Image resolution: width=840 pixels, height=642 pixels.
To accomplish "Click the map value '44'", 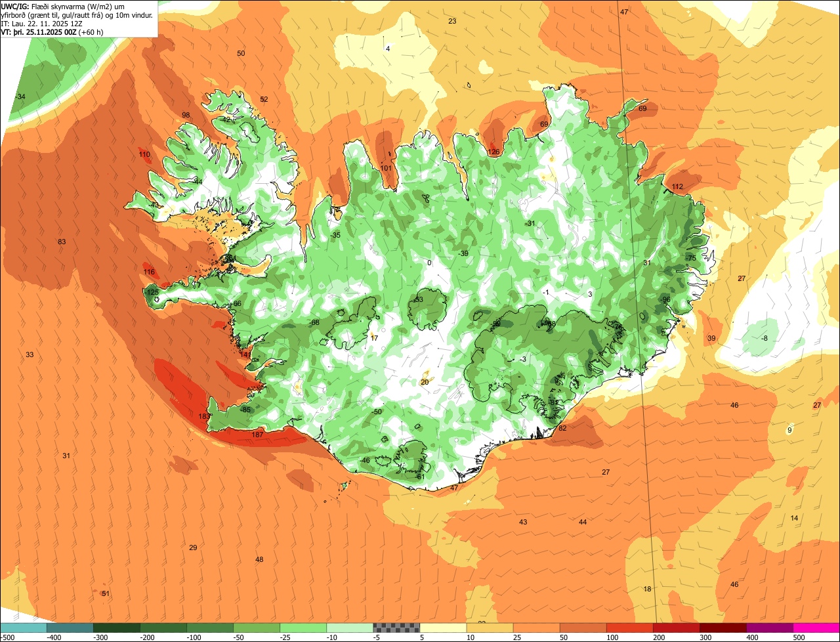I will pos(583,523).
